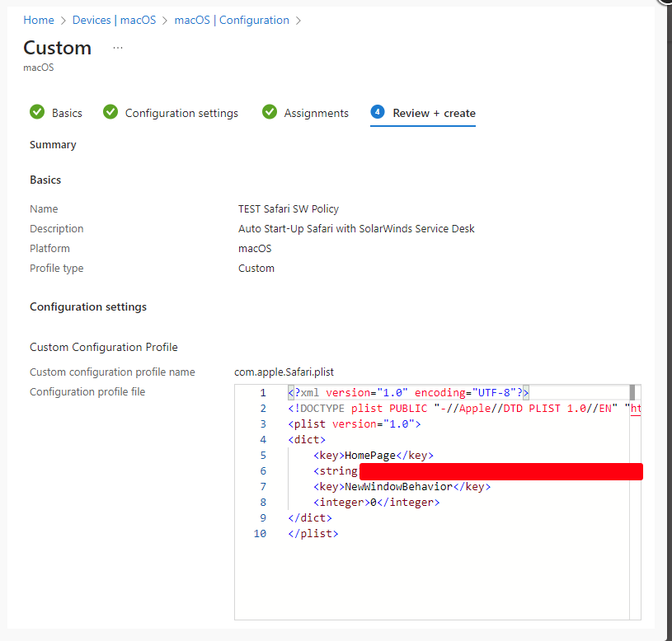Viewport: 672px width, 641px height.
Task: Open the ellipsis menu next to Custom
Action: click(x=118, y=48)
